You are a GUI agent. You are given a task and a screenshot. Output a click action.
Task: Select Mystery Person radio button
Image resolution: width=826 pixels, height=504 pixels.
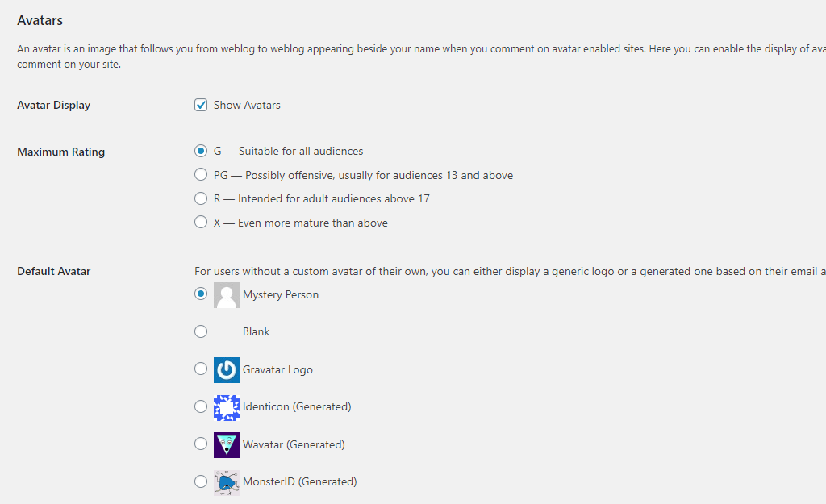tap(201, 294)
